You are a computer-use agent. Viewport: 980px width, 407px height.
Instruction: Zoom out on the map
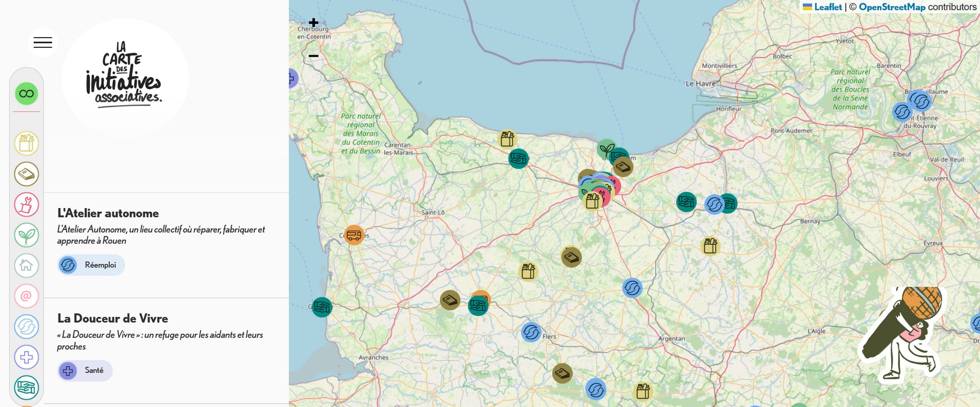pyautogui.click(x=313, y=56)
